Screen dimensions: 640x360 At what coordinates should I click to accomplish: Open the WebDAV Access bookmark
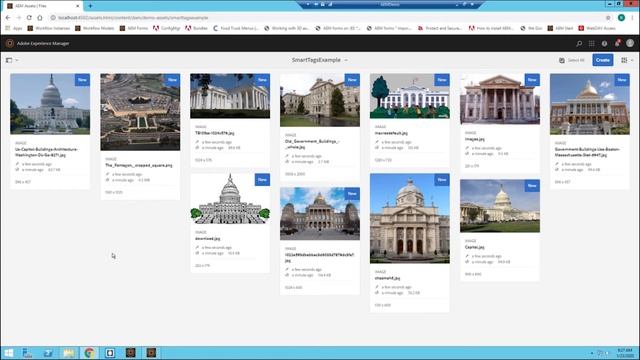click(597, 28)
